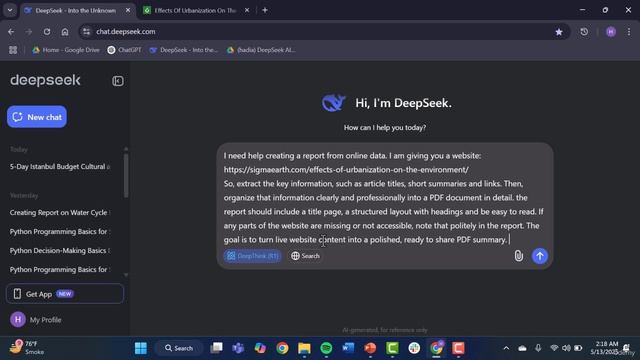Open the taskbar Search box
640x360 pixels.
[x=179, y=348]
